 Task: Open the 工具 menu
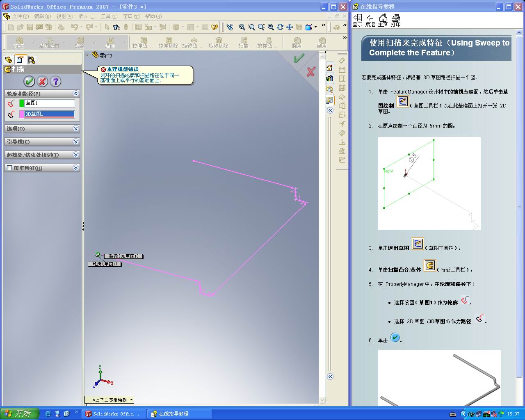(109, 16)
